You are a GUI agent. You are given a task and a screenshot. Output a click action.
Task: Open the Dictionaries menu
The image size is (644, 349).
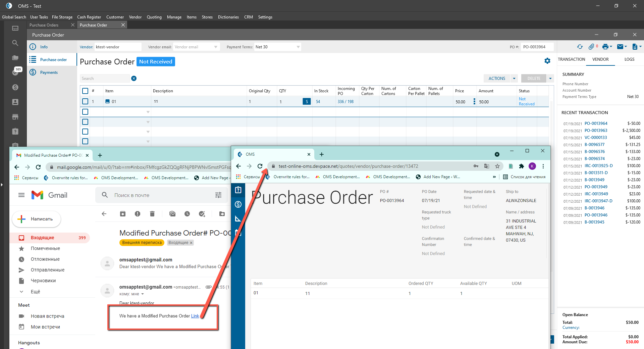pyautogui.click(x=228, y=17)
